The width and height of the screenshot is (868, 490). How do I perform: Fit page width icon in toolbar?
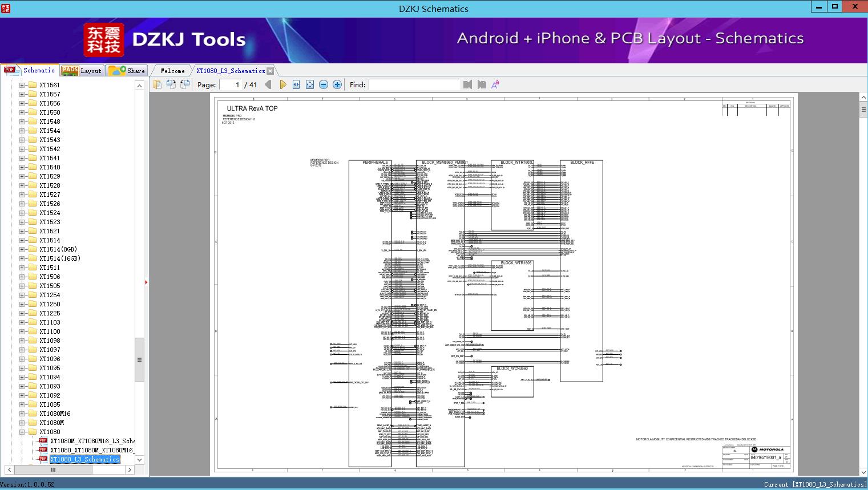[x=296, y=84]
